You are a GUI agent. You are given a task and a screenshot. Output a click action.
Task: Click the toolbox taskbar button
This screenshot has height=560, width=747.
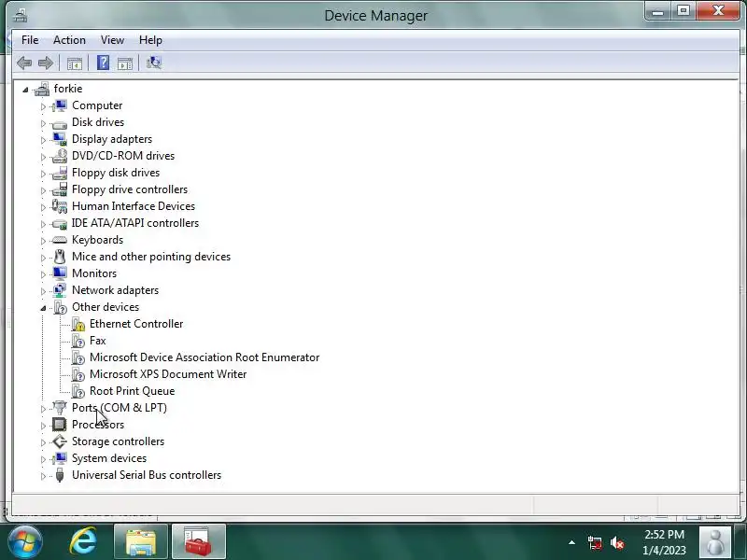click(x=199, y=542)
